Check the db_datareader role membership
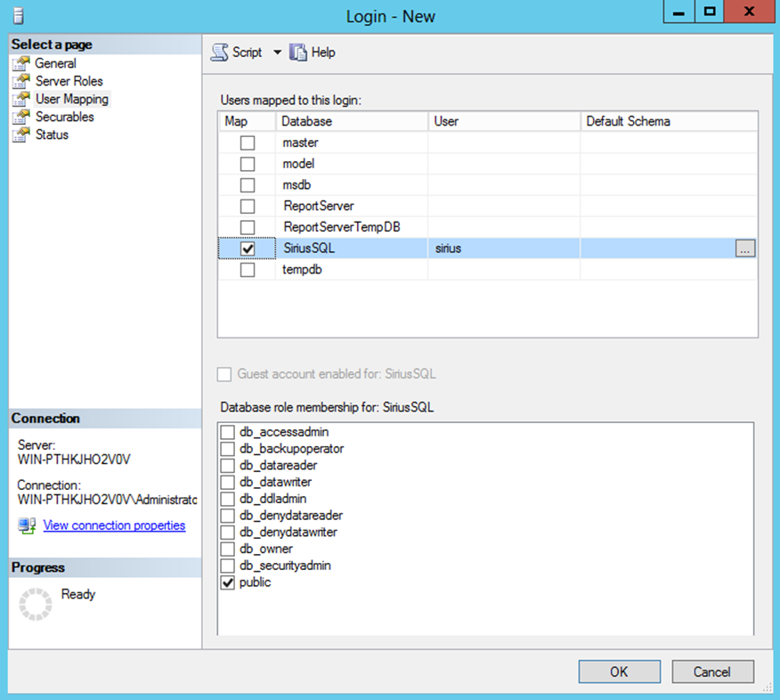The height and width of the screenshot is (700, 780). (x=228, y=466)
